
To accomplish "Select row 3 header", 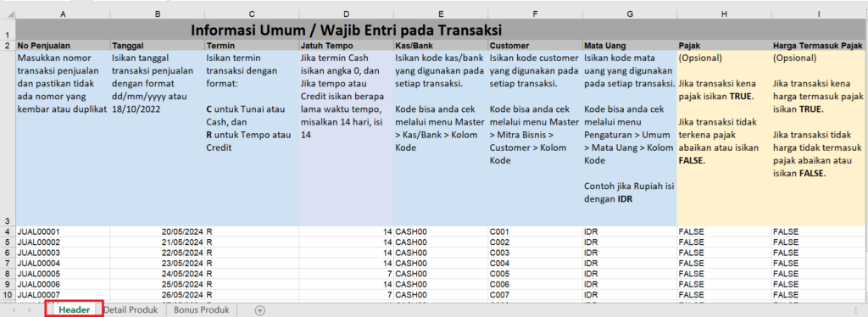I will [x=8, y=138].
